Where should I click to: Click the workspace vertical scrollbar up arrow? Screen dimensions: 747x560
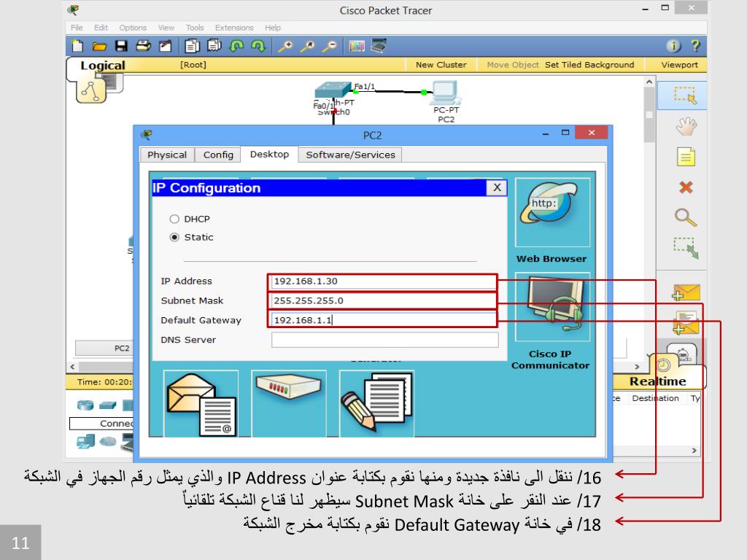pyautogui.click(x=649, y=82)
